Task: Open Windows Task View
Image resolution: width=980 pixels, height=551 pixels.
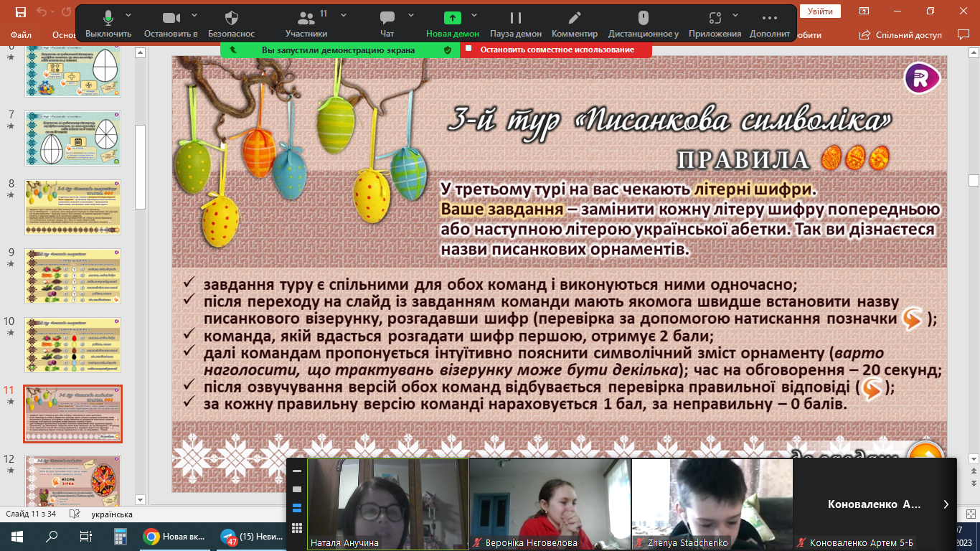Action: [85, 536]
